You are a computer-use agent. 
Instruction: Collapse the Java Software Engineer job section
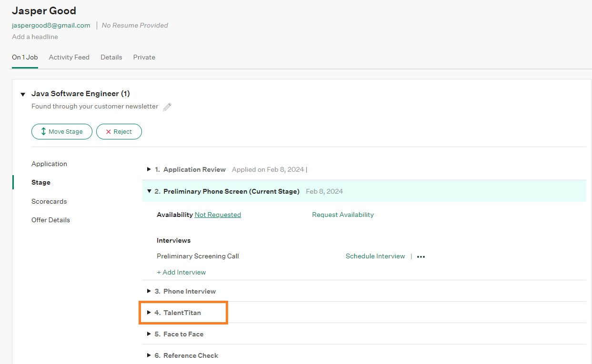(x=23, y=94)
